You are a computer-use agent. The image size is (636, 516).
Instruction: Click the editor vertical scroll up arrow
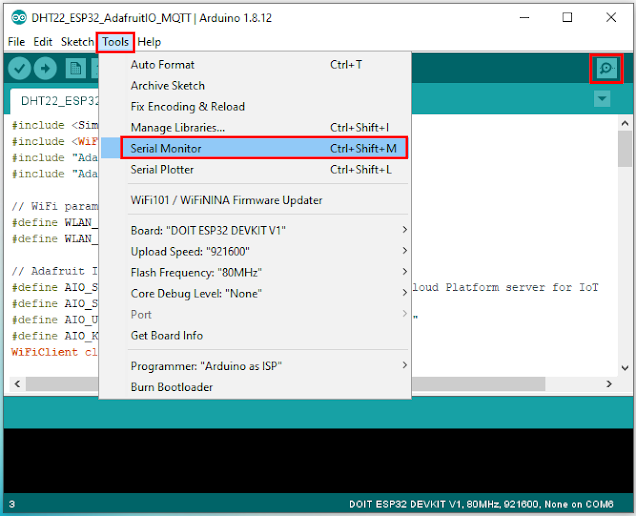625,123
